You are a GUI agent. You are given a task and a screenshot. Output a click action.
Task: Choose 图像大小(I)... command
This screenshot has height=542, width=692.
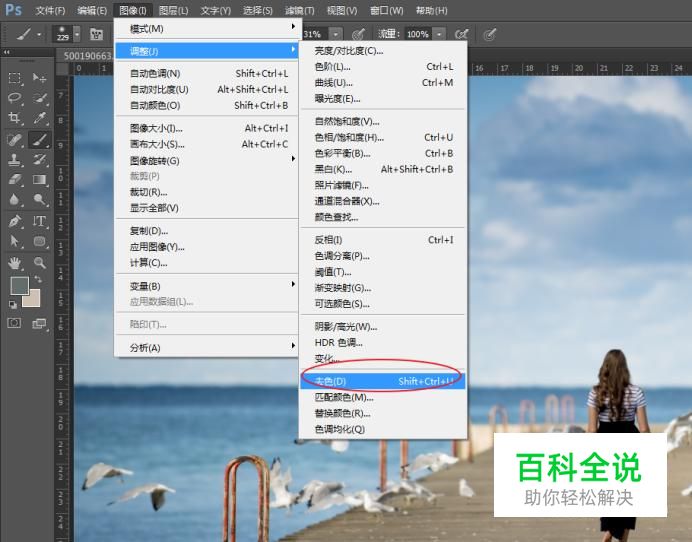(207, 128)
